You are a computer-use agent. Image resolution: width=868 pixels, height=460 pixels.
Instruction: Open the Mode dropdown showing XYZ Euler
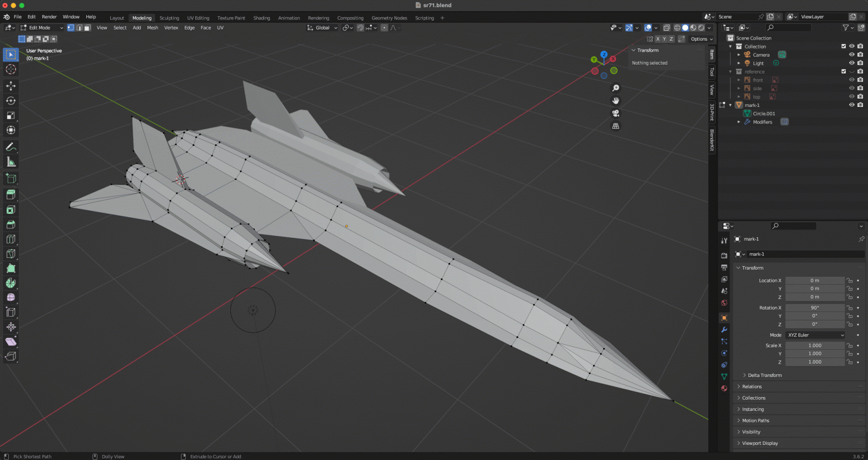pos(815,335)
